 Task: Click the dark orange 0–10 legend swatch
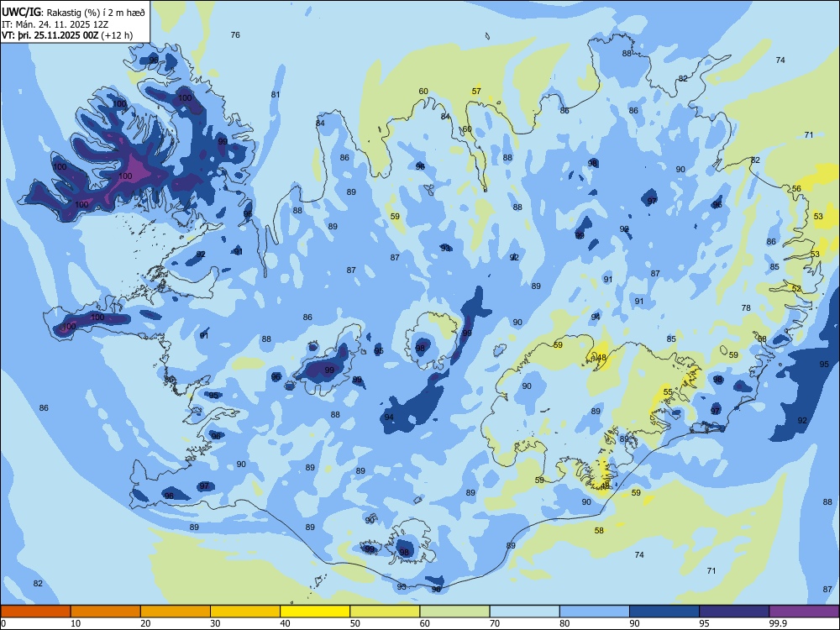point(35,612)
